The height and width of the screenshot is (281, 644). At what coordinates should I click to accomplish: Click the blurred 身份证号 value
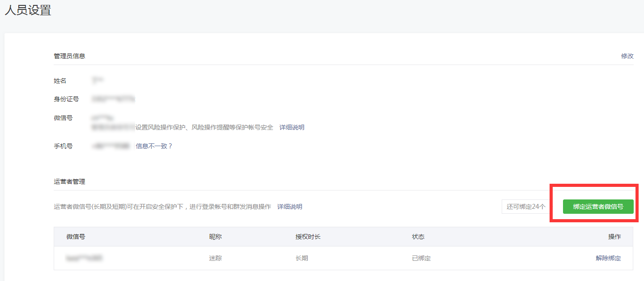click(x=113, y=99)
